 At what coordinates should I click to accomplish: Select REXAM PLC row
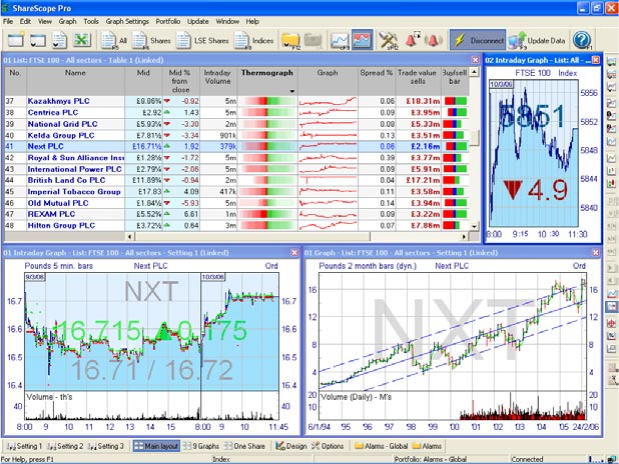pos(237,214)
